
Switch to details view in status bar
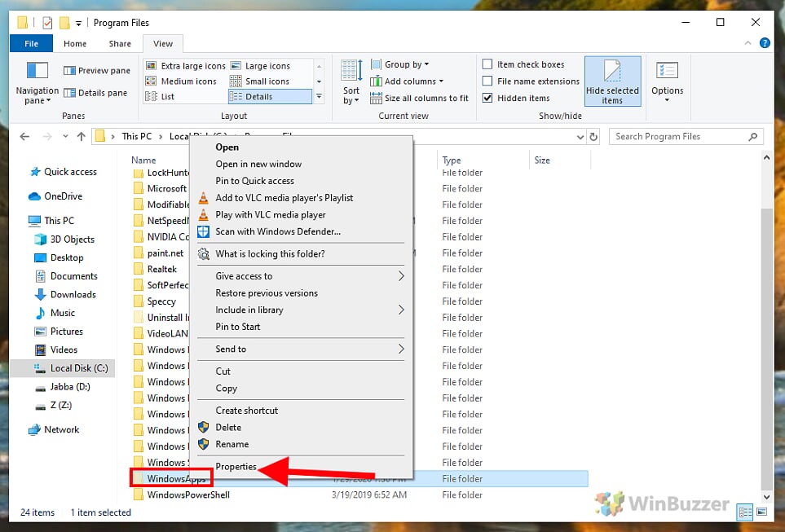pos(745,512)
